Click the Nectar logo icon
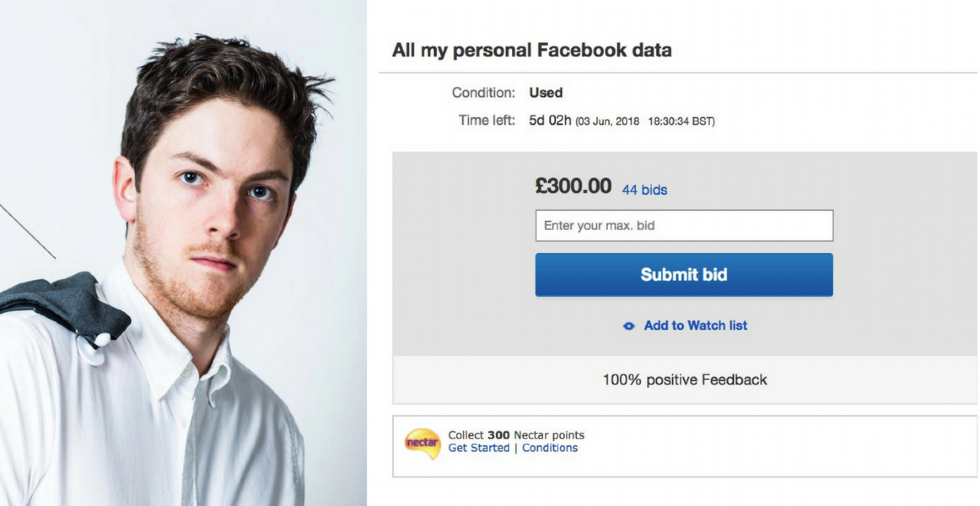The image size is (980, 506). click(x=422, y=443)
